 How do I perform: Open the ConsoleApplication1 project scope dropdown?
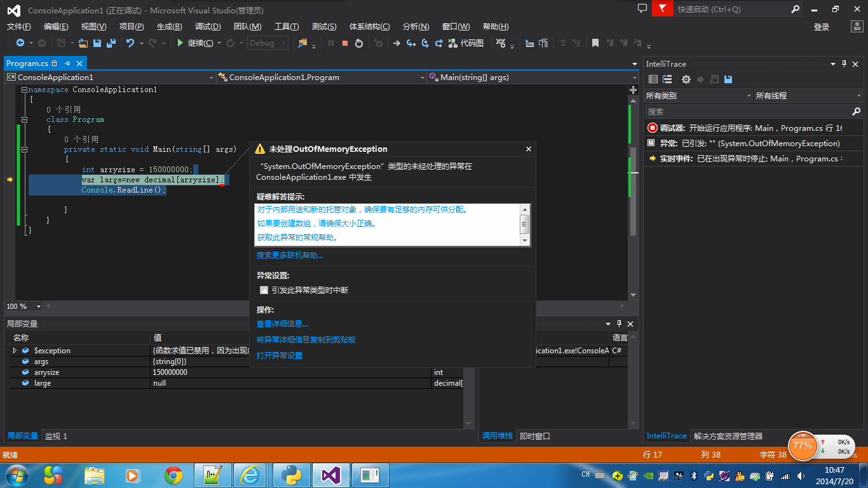(111, 77)
